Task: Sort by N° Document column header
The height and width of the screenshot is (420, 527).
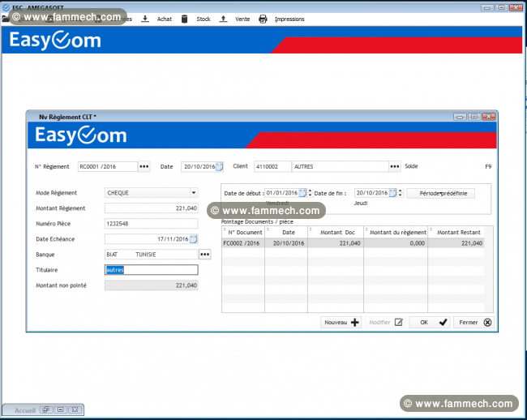Action: (243, 232)
